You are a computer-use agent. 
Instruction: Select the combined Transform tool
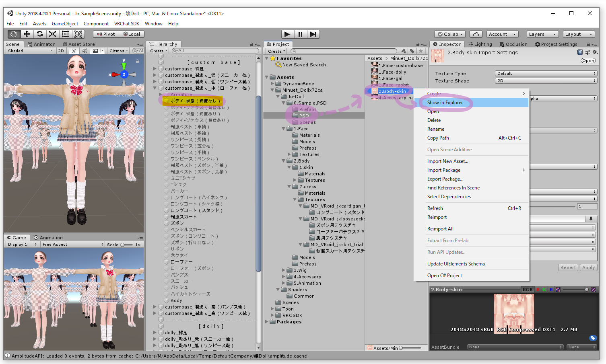click(x=78, y=34)
